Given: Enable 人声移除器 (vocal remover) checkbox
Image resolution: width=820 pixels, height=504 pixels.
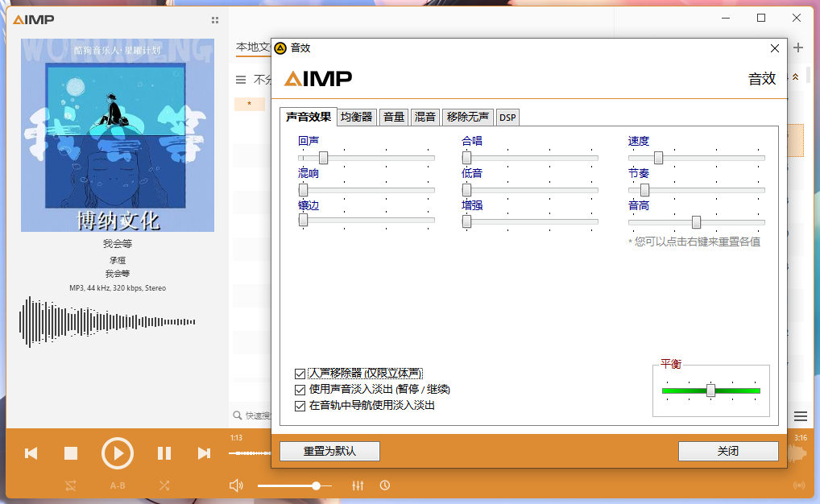Looking at the screenshot, I should point(300,373).
